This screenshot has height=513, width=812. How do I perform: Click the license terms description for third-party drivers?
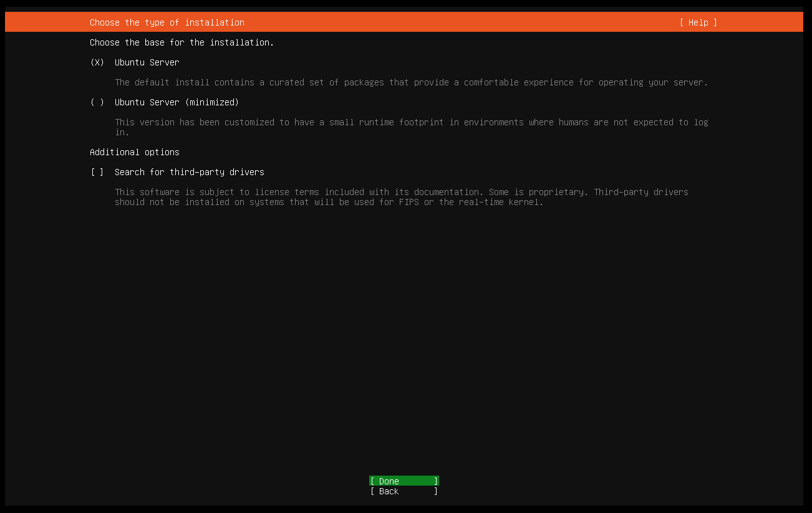click(402, 197)
